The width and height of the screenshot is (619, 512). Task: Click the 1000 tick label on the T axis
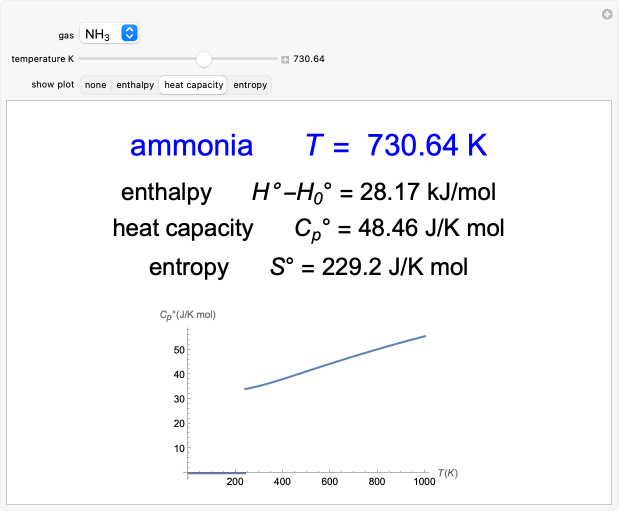coord(423,482)
